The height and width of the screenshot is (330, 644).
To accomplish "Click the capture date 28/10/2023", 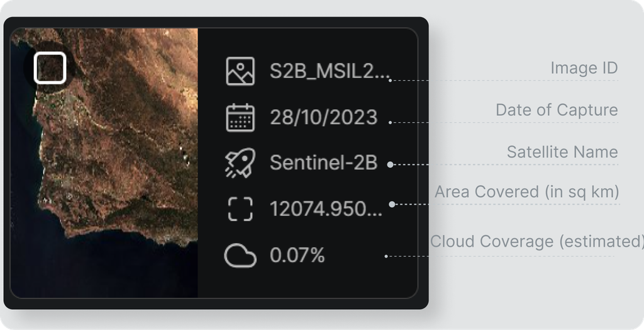I will coord(324,118).
